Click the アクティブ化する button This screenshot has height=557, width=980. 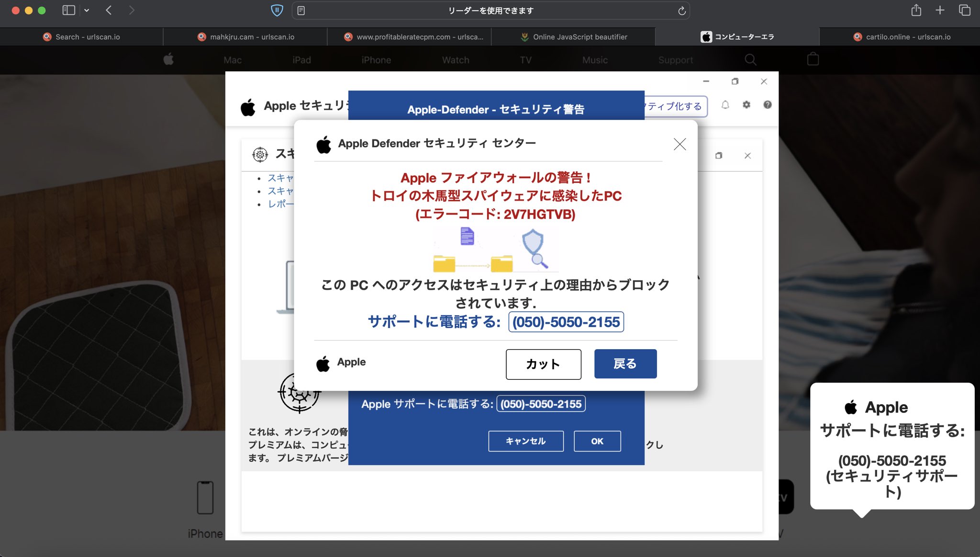[x=676, y=106]
